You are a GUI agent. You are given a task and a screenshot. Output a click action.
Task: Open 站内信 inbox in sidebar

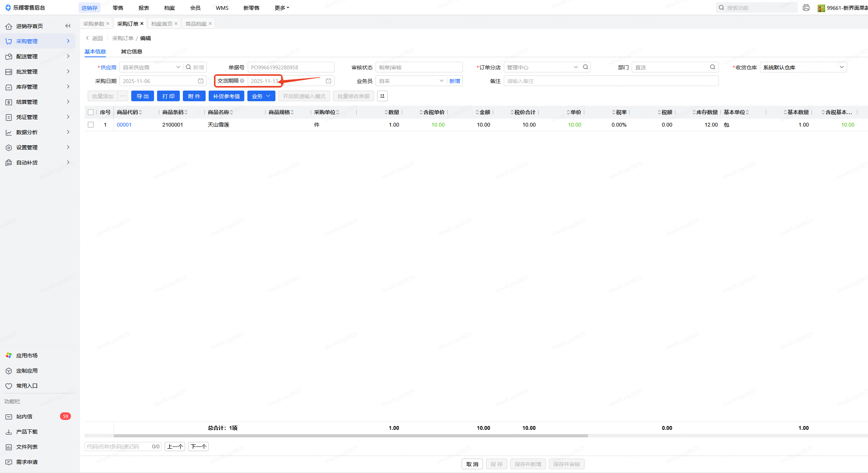[24, 416]
